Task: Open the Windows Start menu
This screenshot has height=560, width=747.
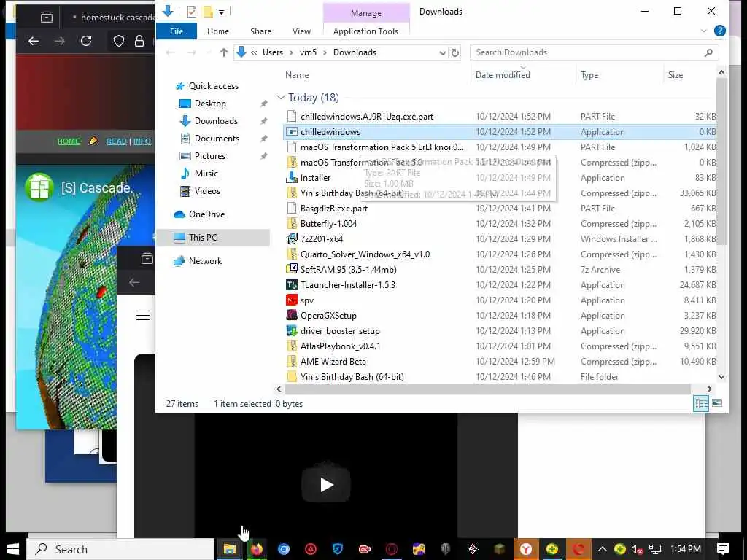Action: tap(13, 549)
